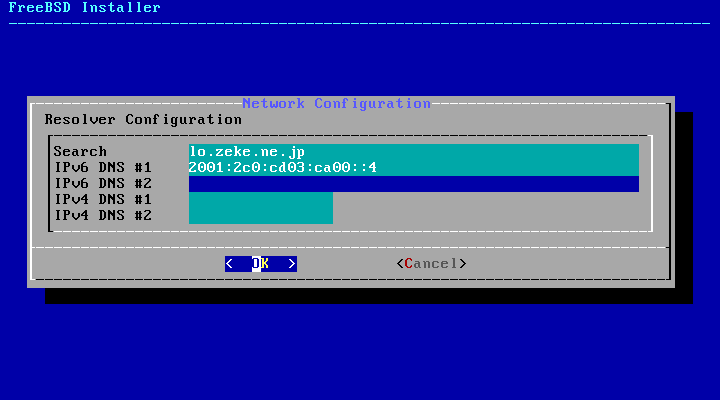
Task: Confirm resolver settings with OK button
Action: click(261, 264)
